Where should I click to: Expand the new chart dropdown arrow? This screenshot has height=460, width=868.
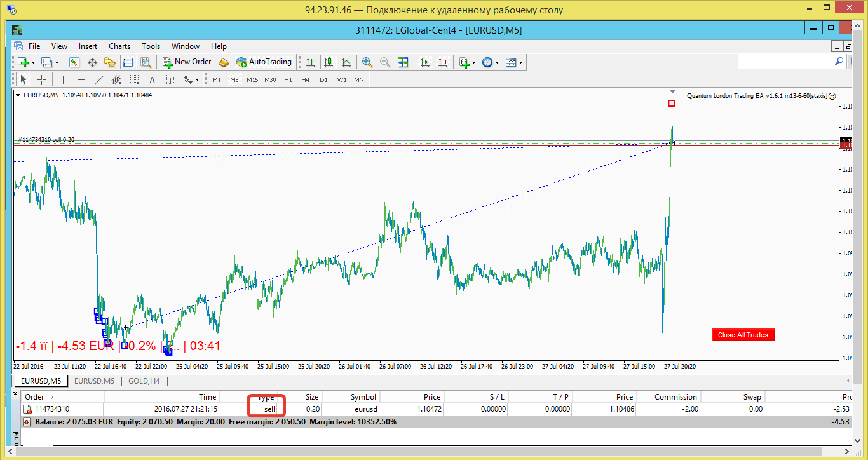click(32, 62)
